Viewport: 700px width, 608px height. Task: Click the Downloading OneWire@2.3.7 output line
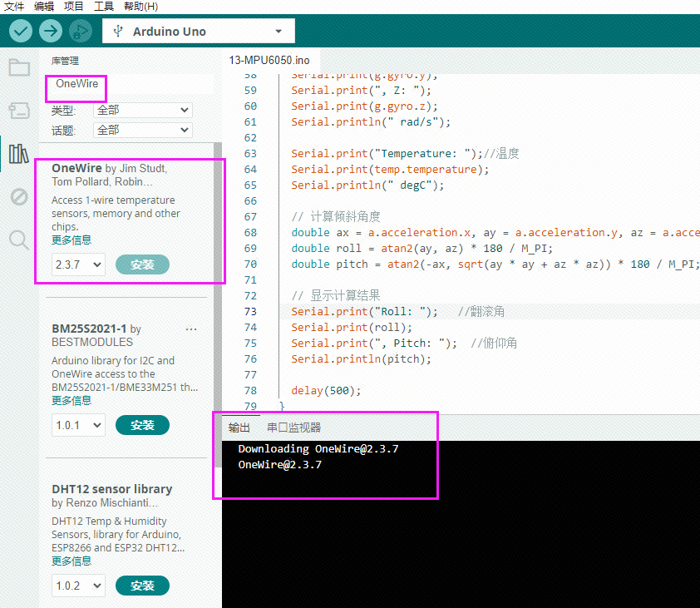pyautogui.click(x=318, y=448)
